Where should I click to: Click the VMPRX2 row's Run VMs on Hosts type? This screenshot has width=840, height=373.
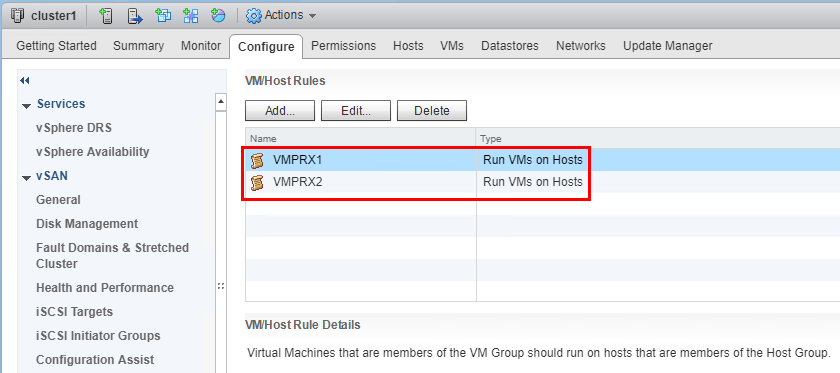[532, 182]
